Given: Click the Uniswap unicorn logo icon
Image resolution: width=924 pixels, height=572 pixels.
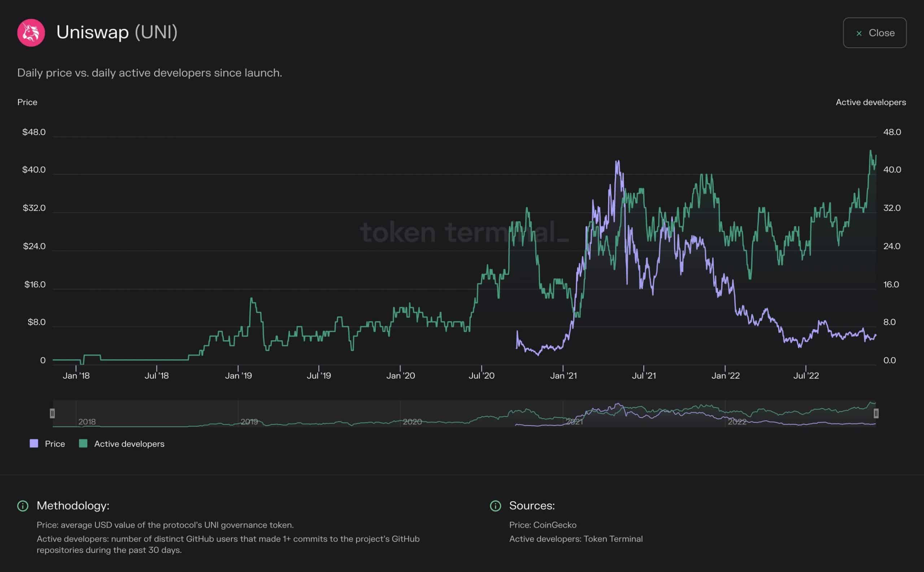Looking at the screenshot, I should (31, 32).
